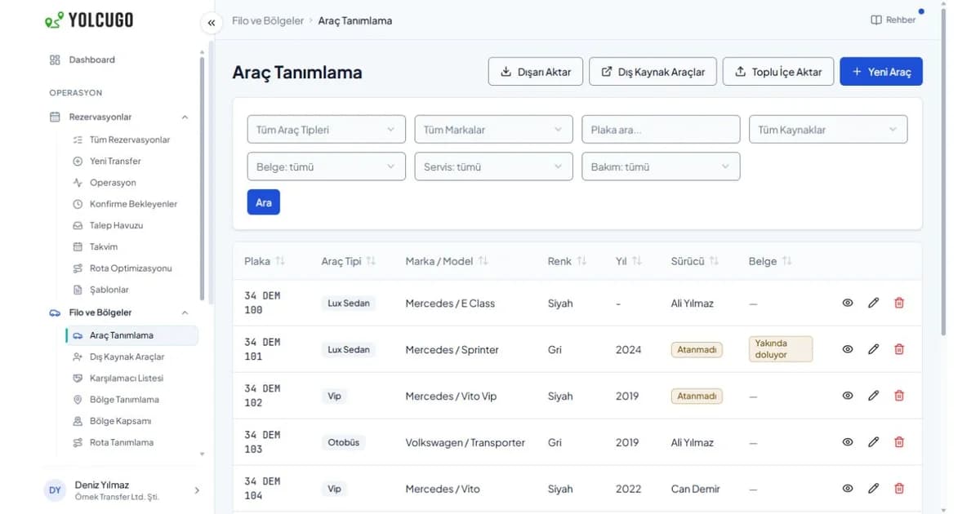Viewport: 980px width, 514px height.
Task: Sort table by Yıl column arrows
Action: pyautogui.click(x=637, y=261)
